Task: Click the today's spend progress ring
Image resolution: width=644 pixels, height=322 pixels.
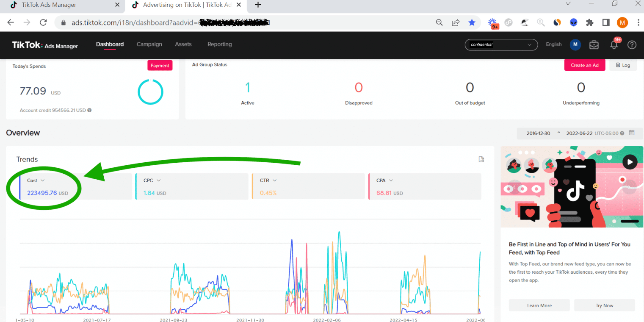Action: tap(150, 92)
